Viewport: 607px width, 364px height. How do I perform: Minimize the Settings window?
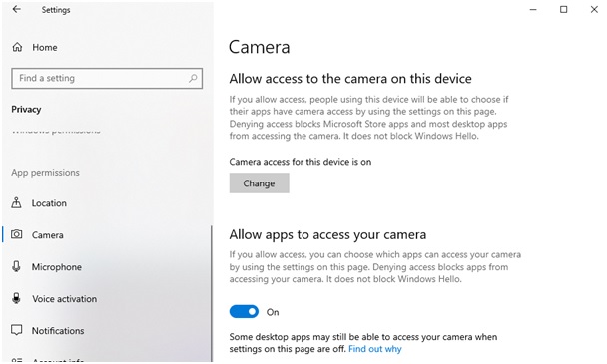[x=533, y=9]
